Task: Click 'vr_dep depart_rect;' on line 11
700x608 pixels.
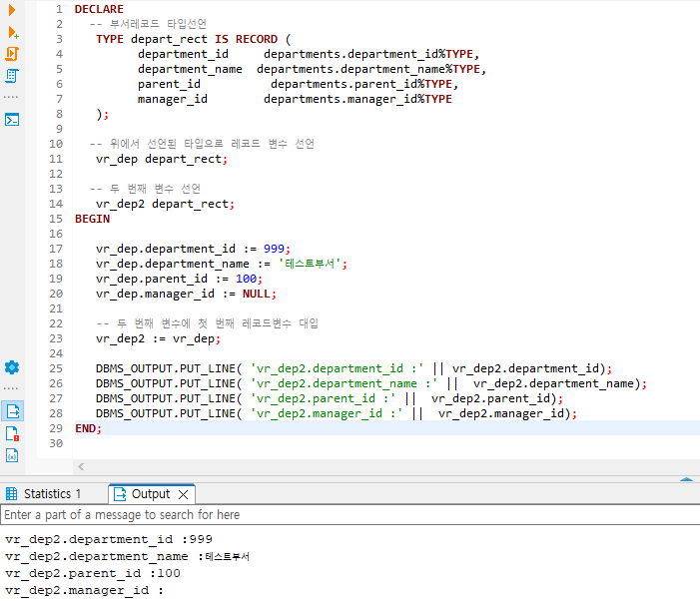Action: pos(162,159)
